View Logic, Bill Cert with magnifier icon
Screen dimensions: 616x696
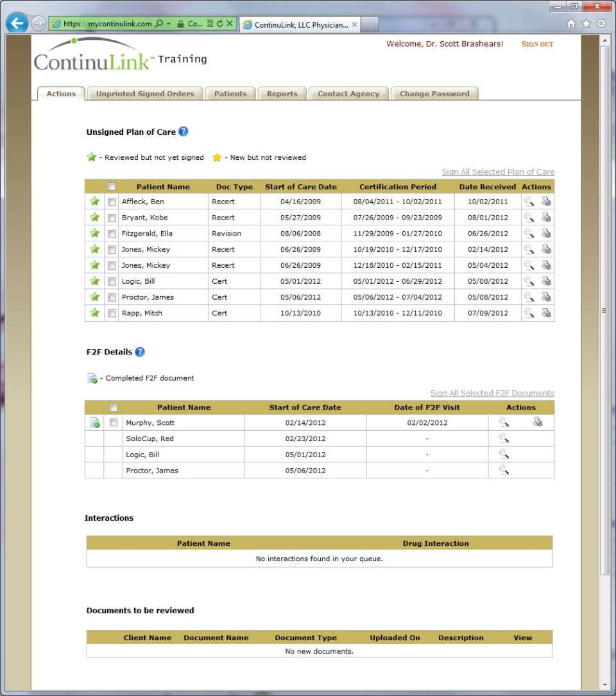tap(529, 281)
